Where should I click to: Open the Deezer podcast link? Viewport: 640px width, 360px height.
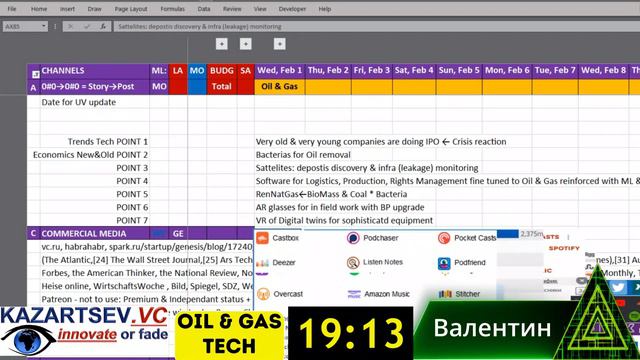[276, 262]
